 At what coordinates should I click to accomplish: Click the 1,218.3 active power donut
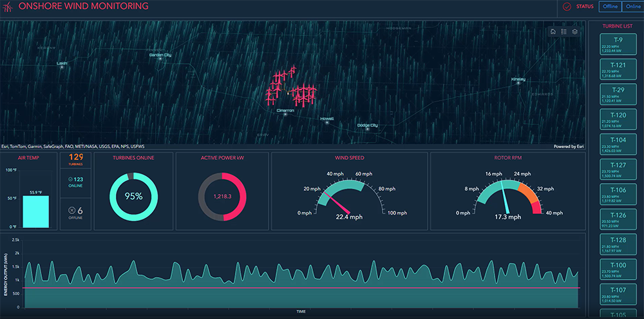coord(222,197)
